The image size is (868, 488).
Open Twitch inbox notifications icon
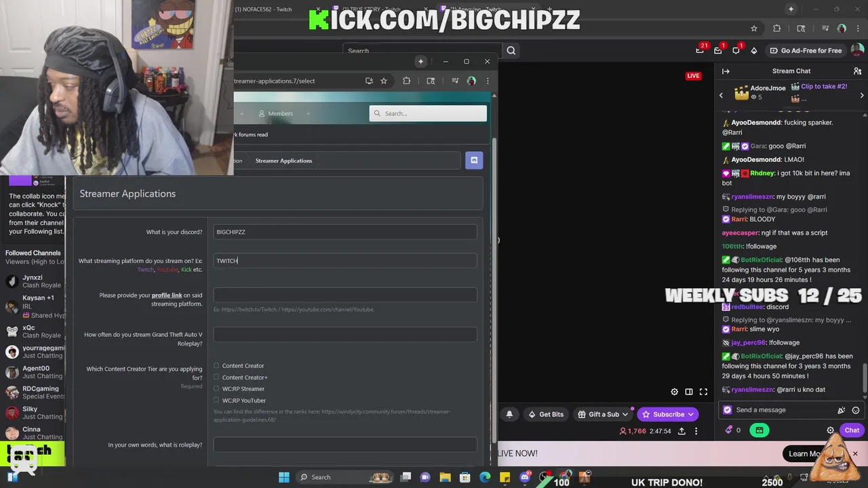718,50
